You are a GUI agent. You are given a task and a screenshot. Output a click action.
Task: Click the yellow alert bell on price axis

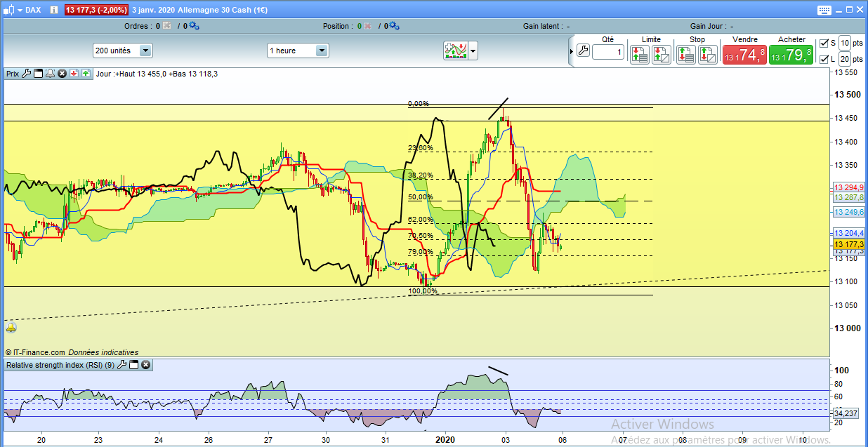tap(11, 328)
